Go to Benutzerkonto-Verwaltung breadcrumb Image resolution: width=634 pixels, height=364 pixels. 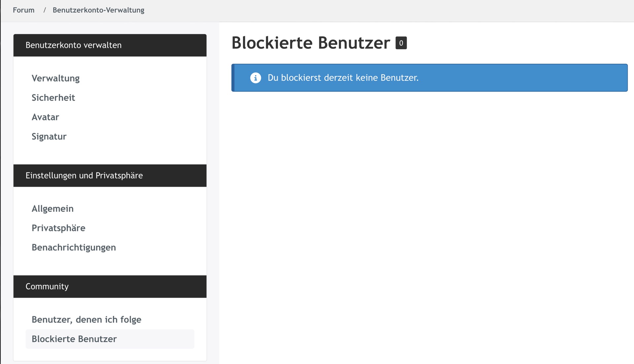click(98, 10)
